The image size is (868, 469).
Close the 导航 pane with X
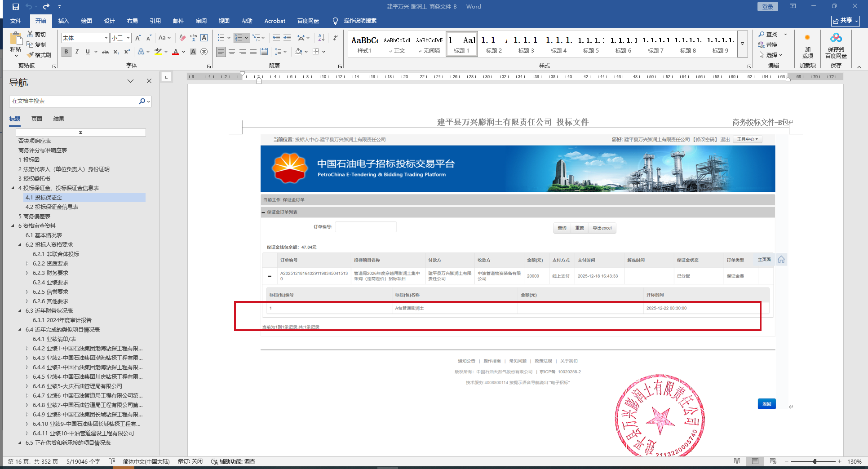(x=149, y=81)
